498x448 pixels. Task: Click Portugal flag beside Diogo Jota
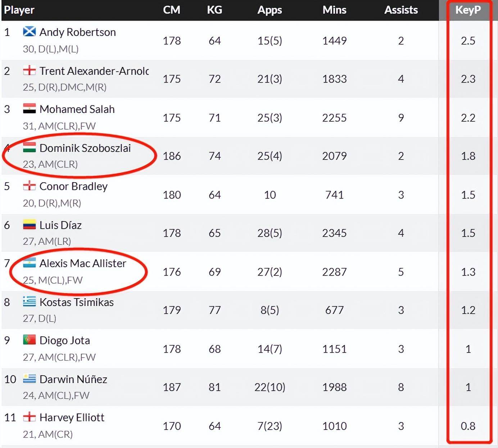tap(29, 340)
